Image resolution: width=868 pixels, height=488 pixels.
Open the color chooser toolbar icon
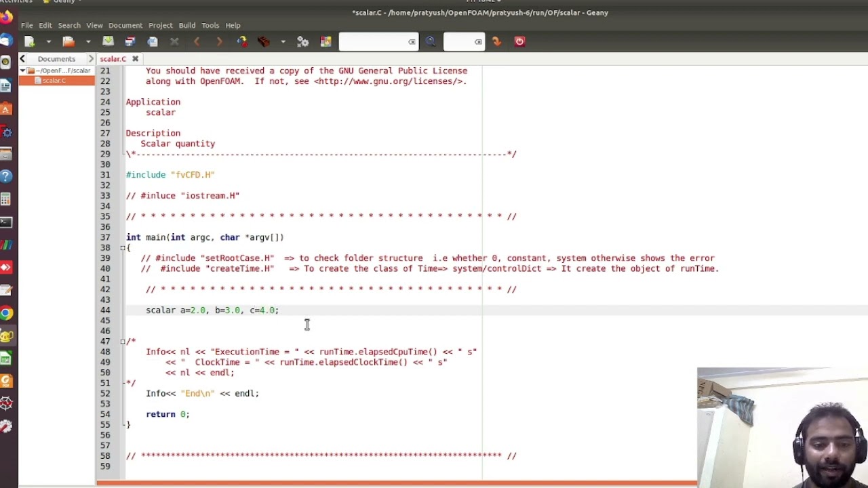coord(325,41)
